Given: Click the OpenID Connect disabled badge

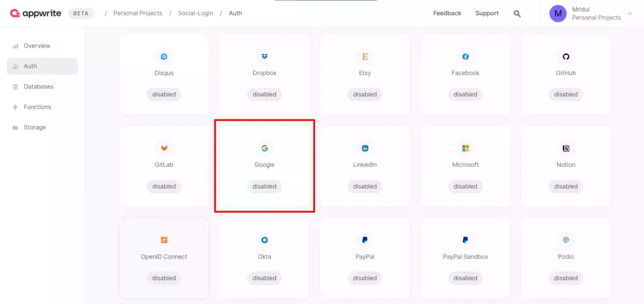Looking at the screenshot, I should tap(164, 278).
